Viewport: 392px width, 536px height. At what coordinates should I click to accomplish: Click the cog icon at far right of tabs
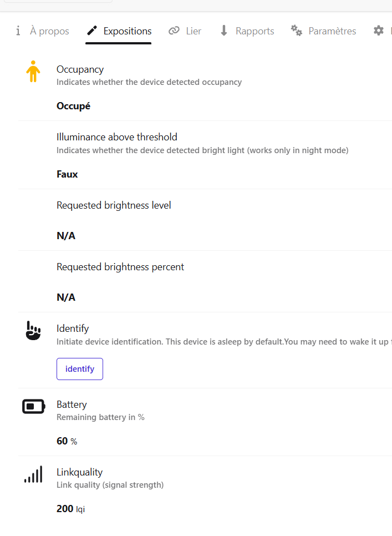pyautogui.click(x=379, y=31)
